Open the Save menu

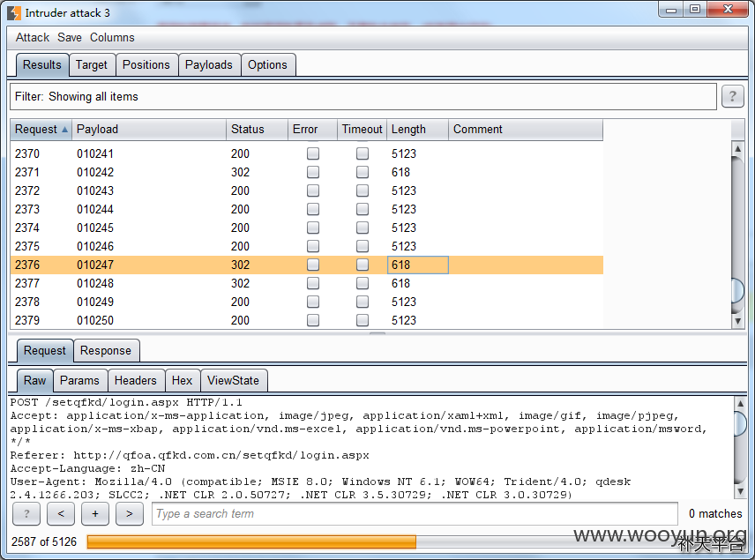tap(70, 38)
